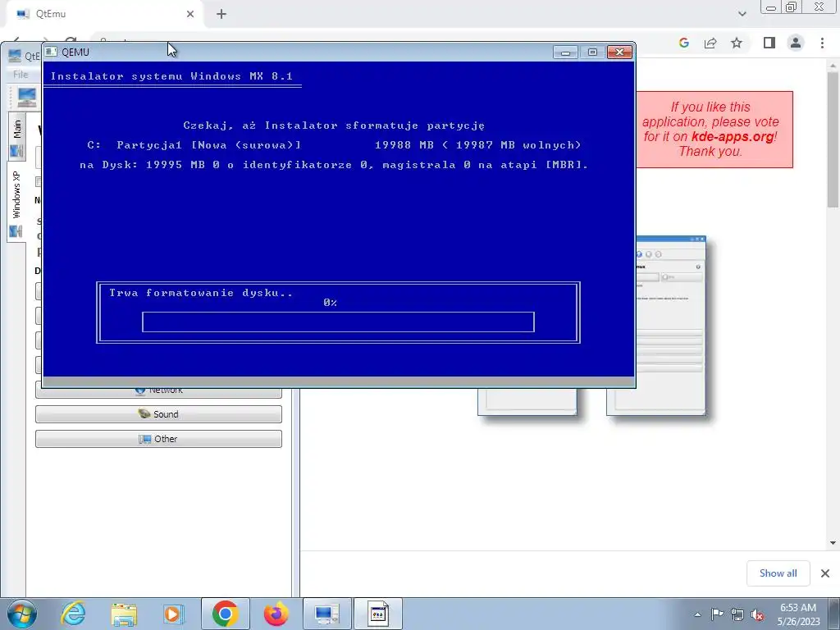Click the muted volume tray icon
The height and width of the screenshot is (630, 840).
(x=757, y=614)
